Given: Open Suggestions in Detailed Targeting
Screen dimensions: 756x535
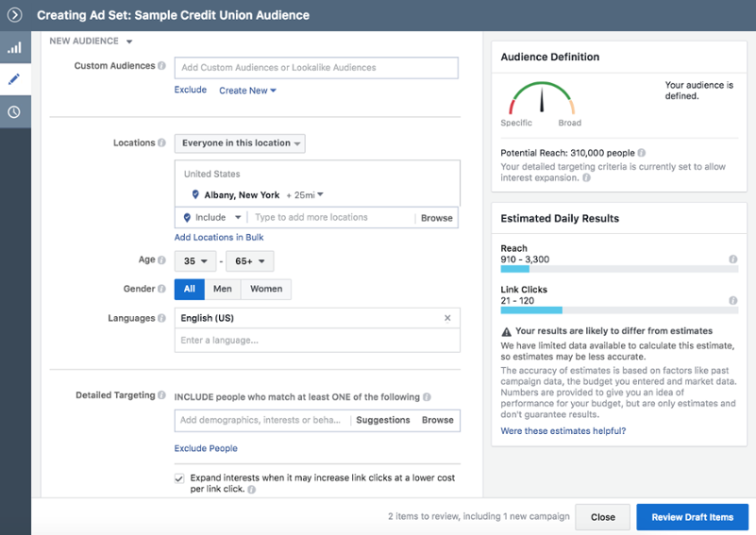Looking at the screenshot, I should click(x=383, y=420).
